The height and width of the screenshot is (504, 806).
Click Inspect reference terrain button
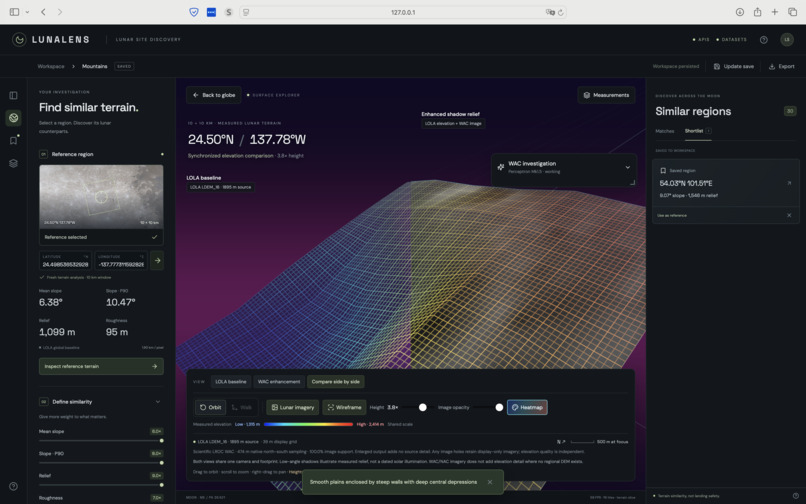pyautogui.click(x=101, y=366)
